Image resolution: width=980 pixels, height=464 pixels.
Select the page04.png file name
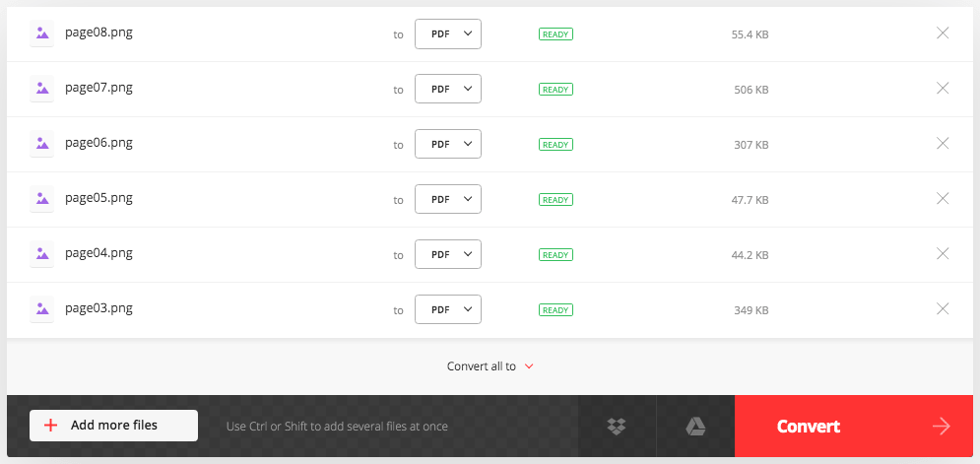click(98, 253)
